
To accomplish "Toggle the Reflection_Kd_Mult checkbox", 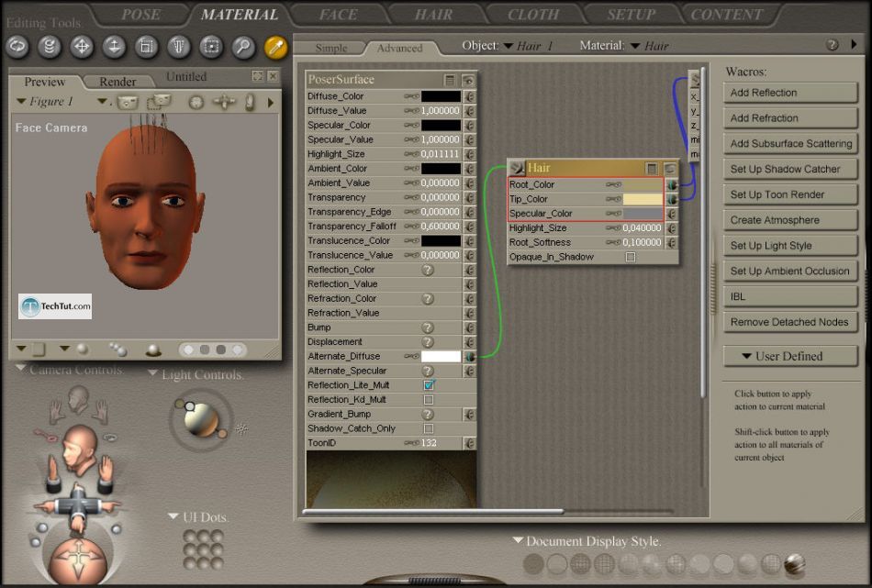I will click(429, 400).
